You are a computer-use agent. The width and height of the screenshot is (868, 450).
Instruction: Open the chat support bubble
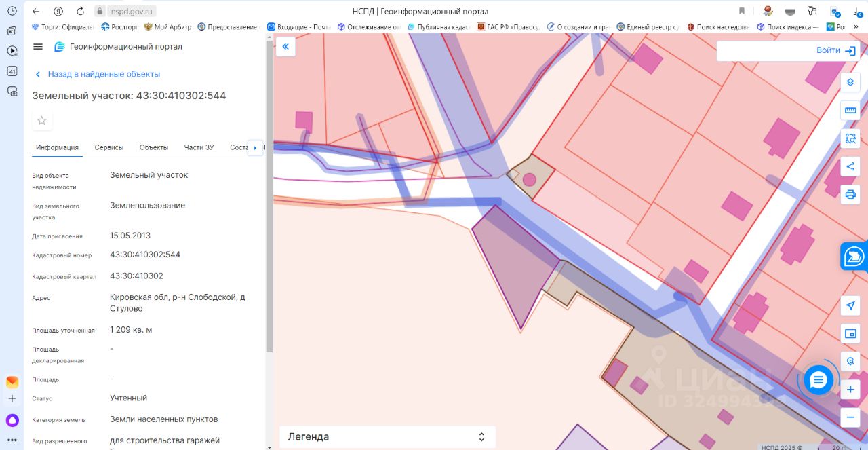click(818, 380)
